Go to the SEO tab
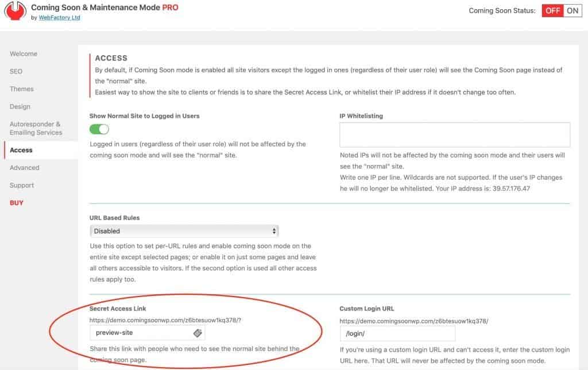Viewport: 588px width, 370px height. [16, 71]
